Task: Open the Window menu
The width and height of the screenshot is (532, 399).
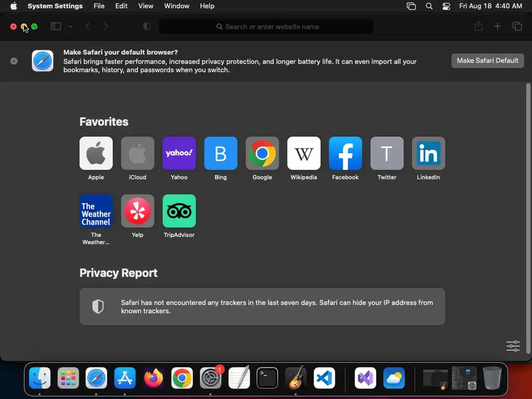Action: [177, 6]
